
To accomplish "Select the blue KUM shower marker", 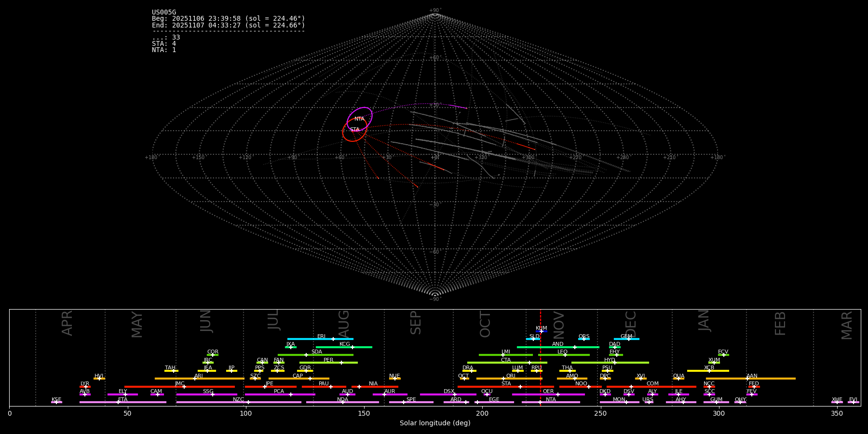I will coord(541,331).
